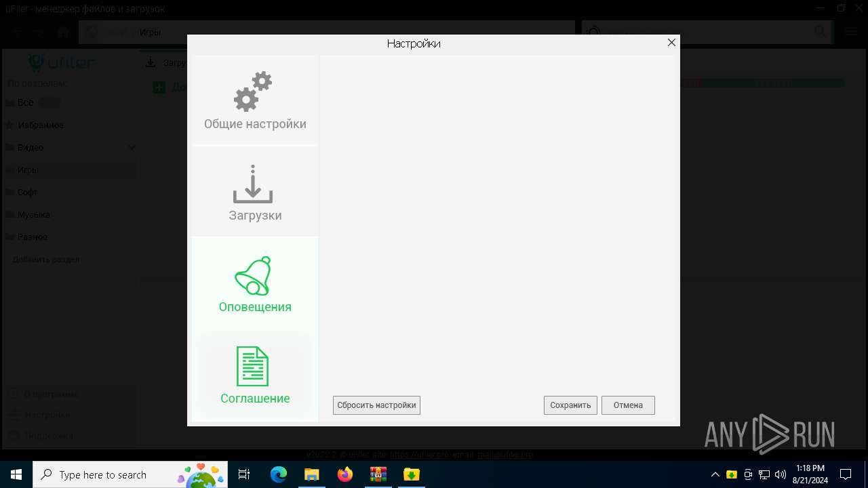This screenshot has width=868, height=488.
Task: Expand the Видео category chevron
Action: 132,147
